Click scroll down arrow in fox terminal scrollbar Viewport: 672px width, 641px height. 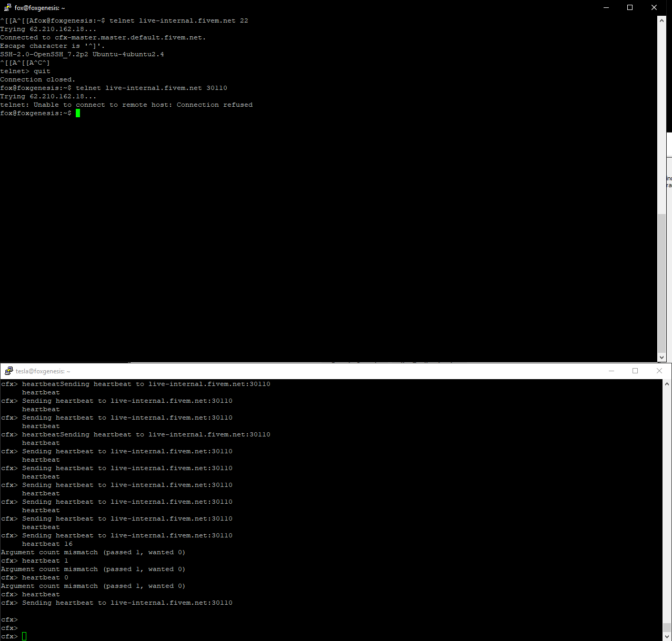(662, 357)
